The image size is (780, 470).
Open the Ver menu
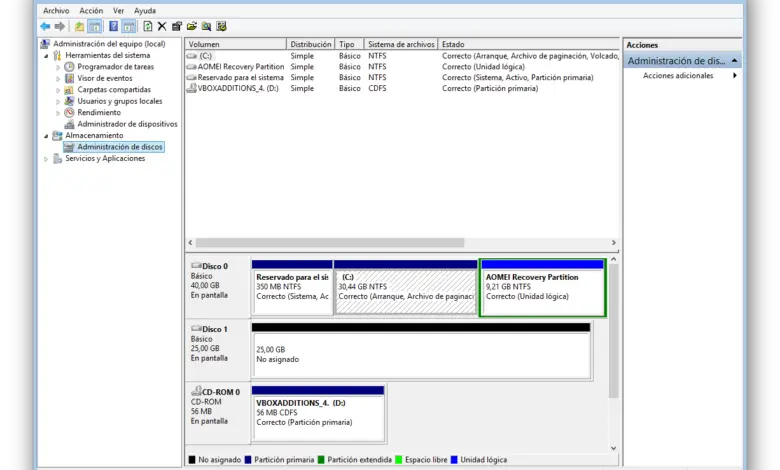coord(118,10)
